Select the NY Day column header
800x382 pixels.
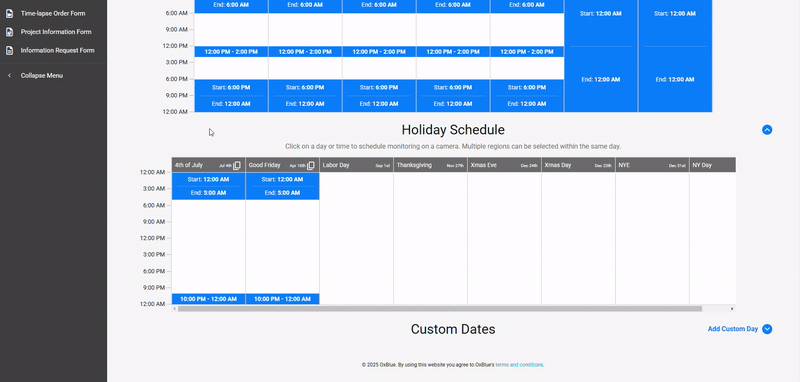(712, 165)
